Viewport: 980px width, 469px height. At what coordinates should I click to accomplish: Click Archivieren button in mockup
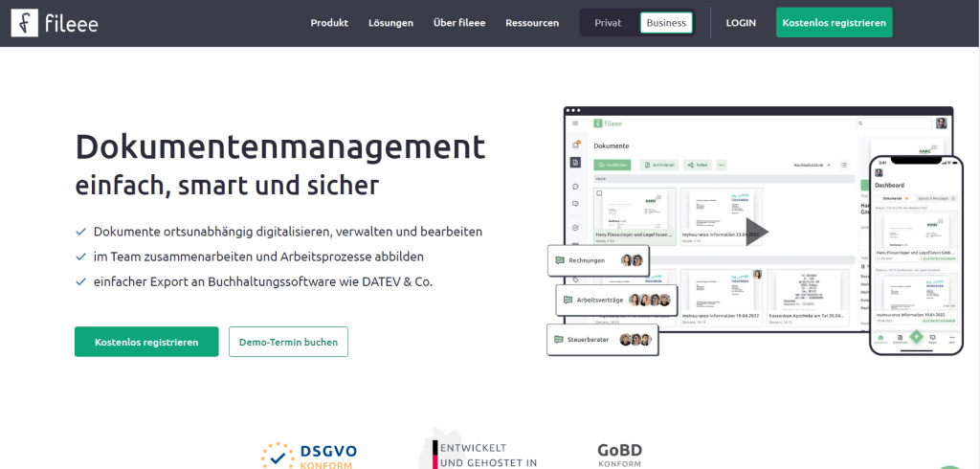(658, 165)
